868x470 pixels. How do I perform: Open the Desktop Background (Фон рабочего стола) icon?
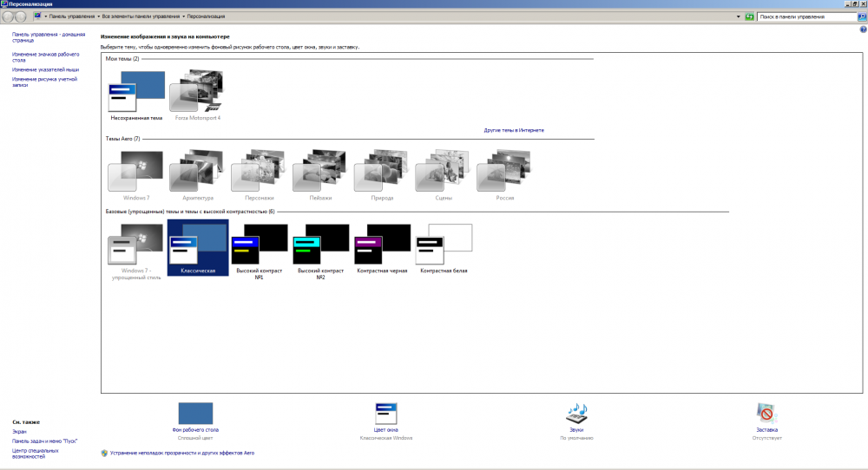click(x=195, y=414)
